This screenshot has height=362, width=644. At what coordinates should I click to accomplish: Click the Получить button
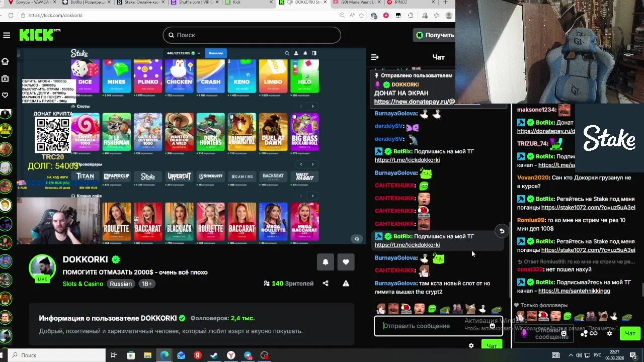[x=434, y=35]
